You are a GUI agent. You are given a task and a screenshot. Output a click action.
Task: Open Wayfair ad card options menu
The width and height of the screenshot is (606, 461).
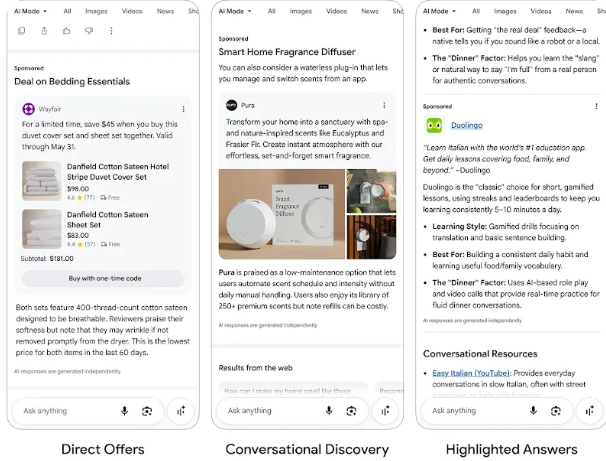coord(184,109)
